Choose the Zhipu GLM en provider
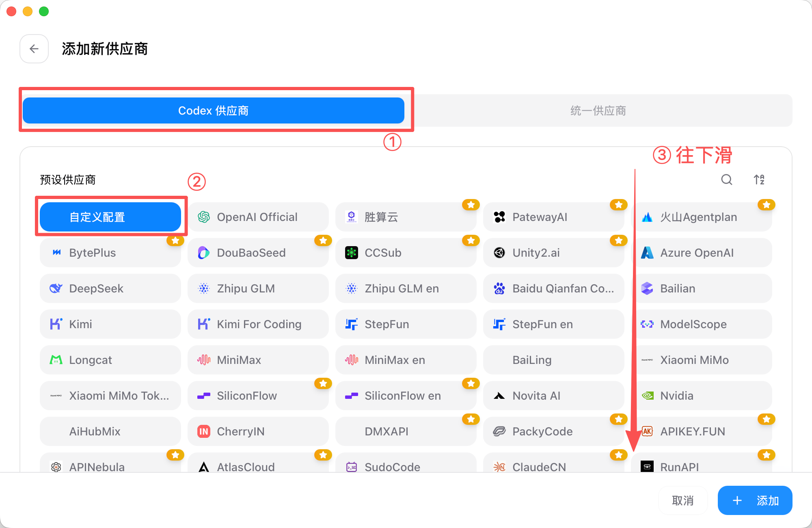This screenshot has height=528, width=812. (406, 288)
